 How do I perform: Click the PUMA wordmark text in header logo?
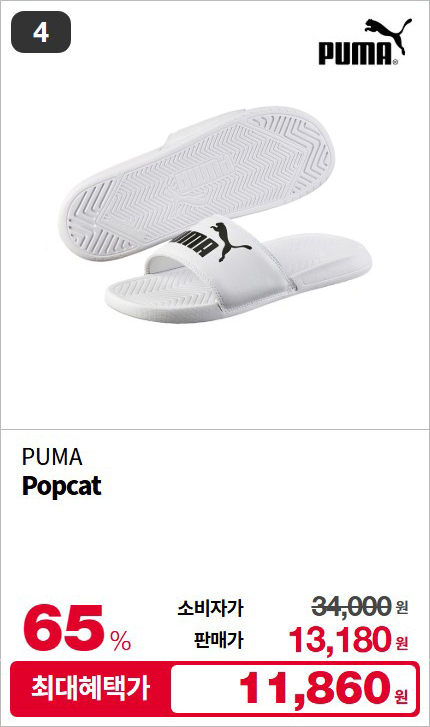(x=355, y=53)
